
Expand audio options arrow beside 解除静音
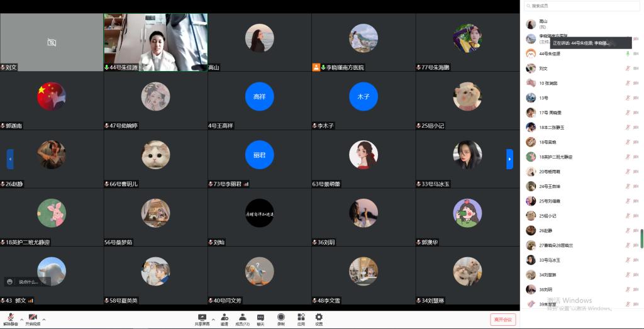click(21, 320)
